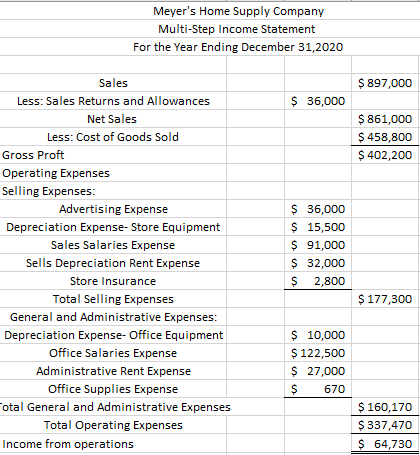Click the "Store Insurance" label
Screen dimensions: 420x455
pos(113,281)
